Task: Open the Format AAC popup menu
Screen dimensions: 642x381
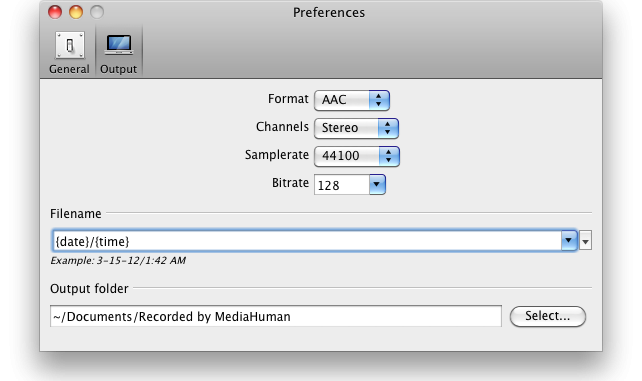Action: pos(352,100)
